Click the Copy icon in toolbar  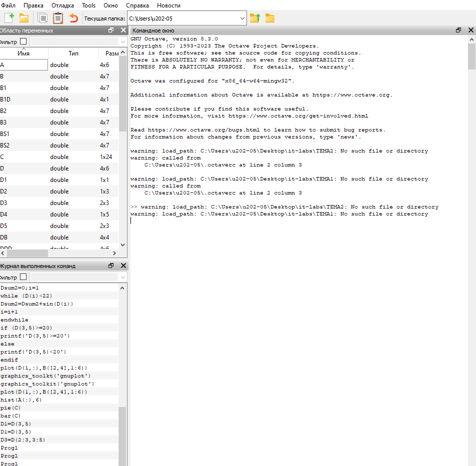(x=43, y=18)
